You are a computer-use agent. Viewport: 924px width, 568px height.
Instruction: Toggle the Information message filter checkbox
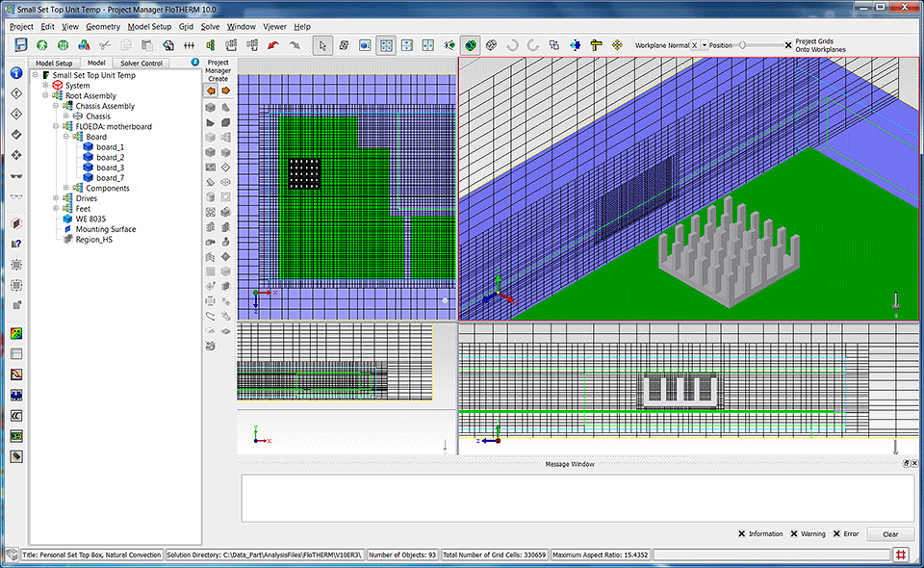click(741, 534)
